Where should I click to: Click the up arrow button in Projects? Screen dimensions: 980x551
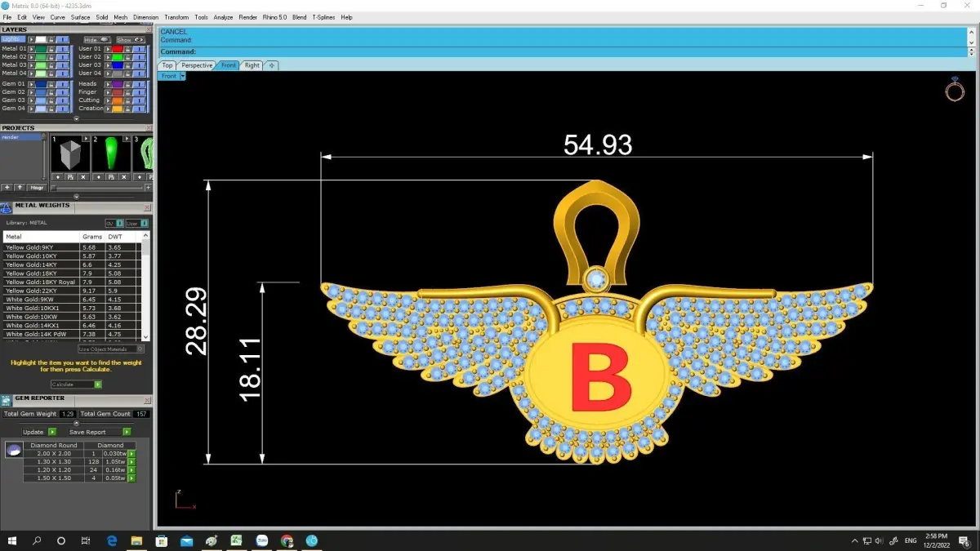click(20, 187)
